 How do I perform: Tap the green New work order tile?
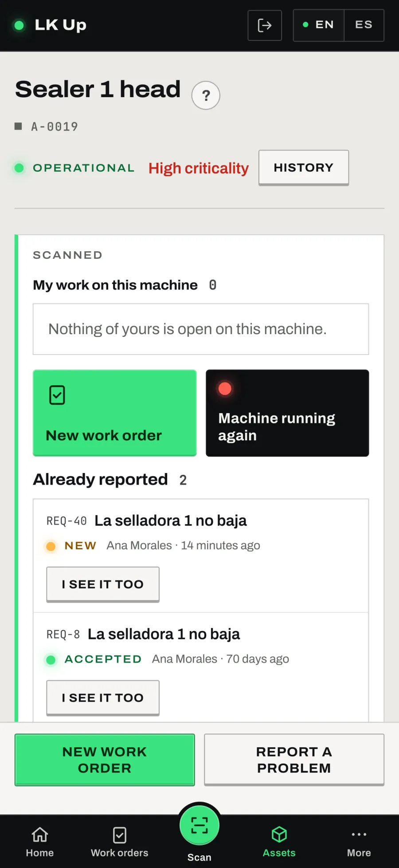(115, 413)
